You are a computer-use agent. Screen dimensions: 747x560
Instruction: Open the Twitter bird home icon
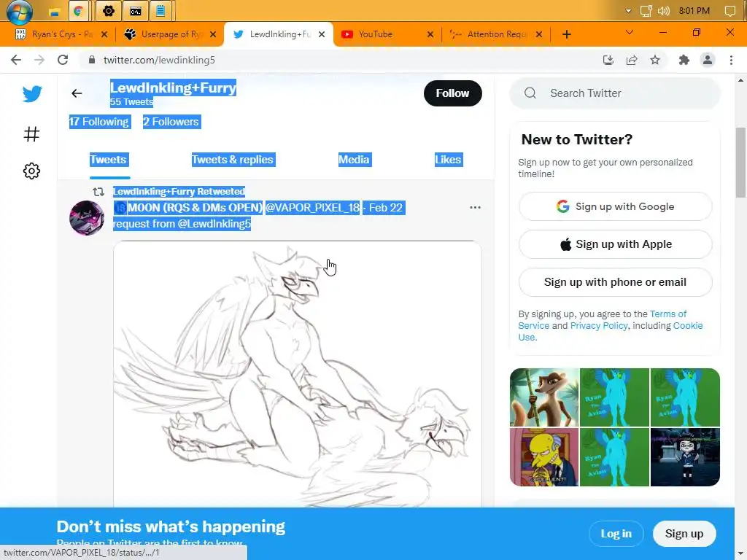pos(32,94)
